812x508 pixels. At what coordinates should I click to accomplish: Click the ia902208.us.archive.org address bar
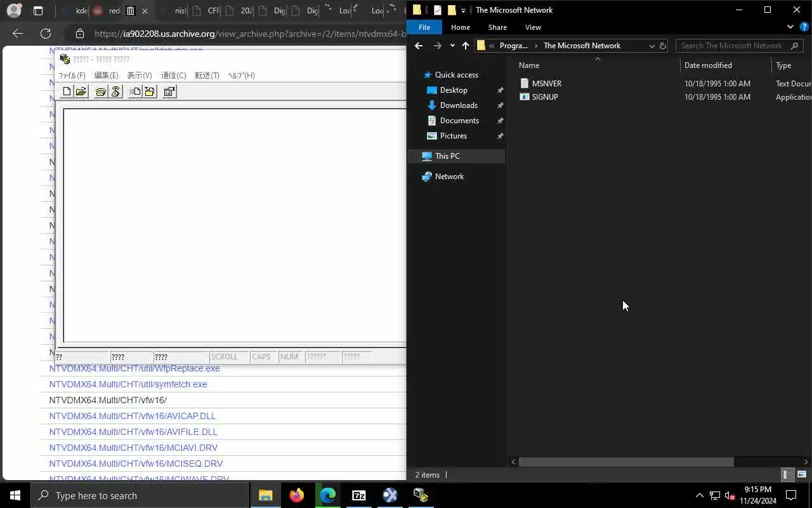250,34
